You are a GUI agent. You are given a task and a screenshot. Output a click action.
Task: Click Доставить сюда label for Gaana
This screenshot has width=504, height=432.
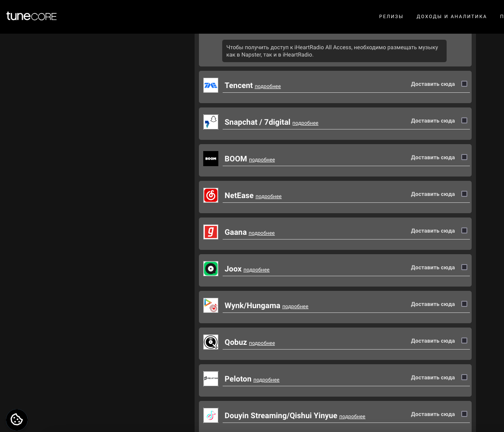tap(433, 230)
